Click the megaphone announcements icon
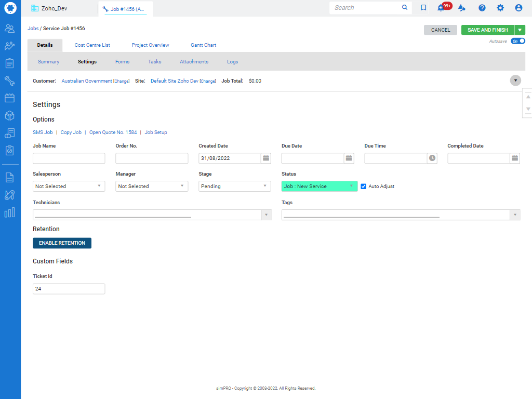The width and height of the screenshot is (532, 399). (x=461, y=8)
